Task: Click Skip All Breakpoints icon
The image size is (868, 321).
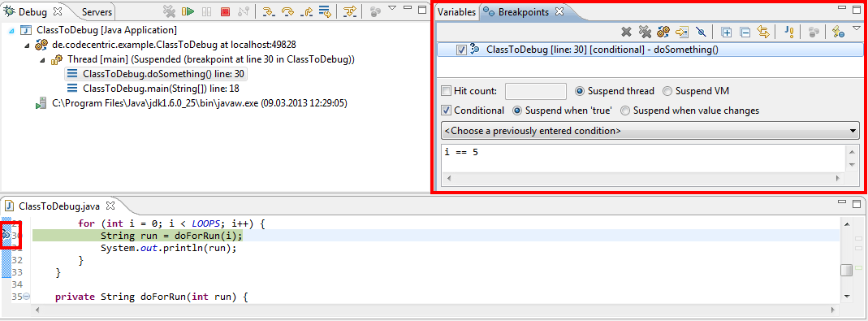Action: tap(700, 33)
